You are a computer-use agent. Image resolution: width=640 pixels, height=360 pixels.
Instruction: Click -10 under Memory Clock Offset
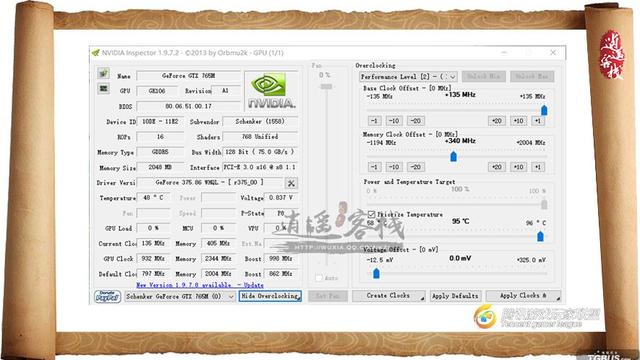click(394, 167)
